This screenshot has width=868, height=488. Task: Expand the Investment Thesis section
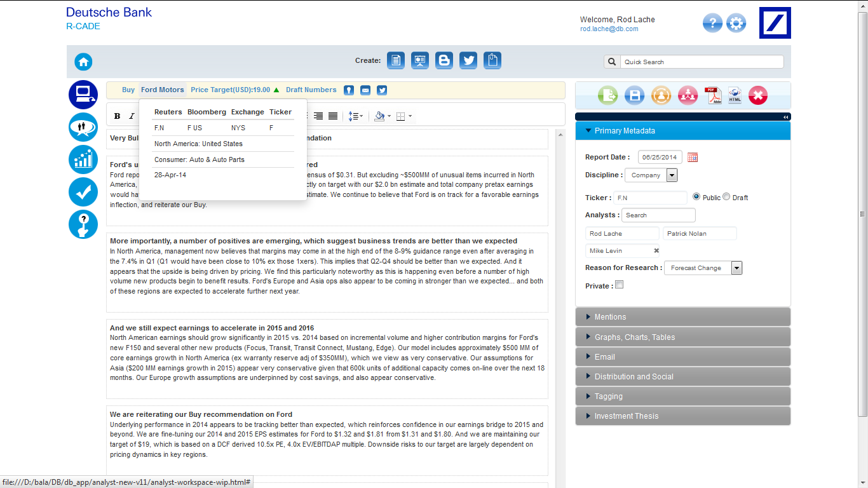tap(683, 416)
